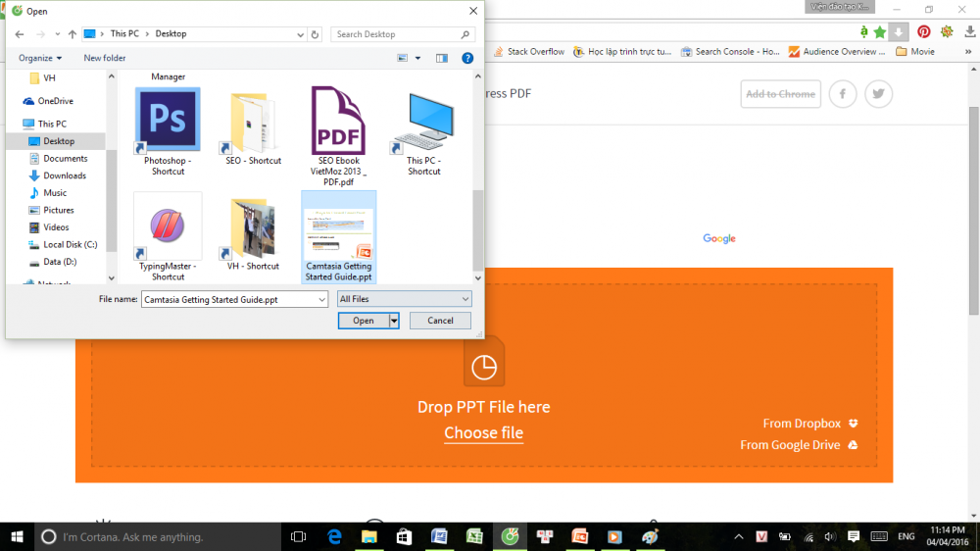Select the Photoshop - Shortcut file

168,132
